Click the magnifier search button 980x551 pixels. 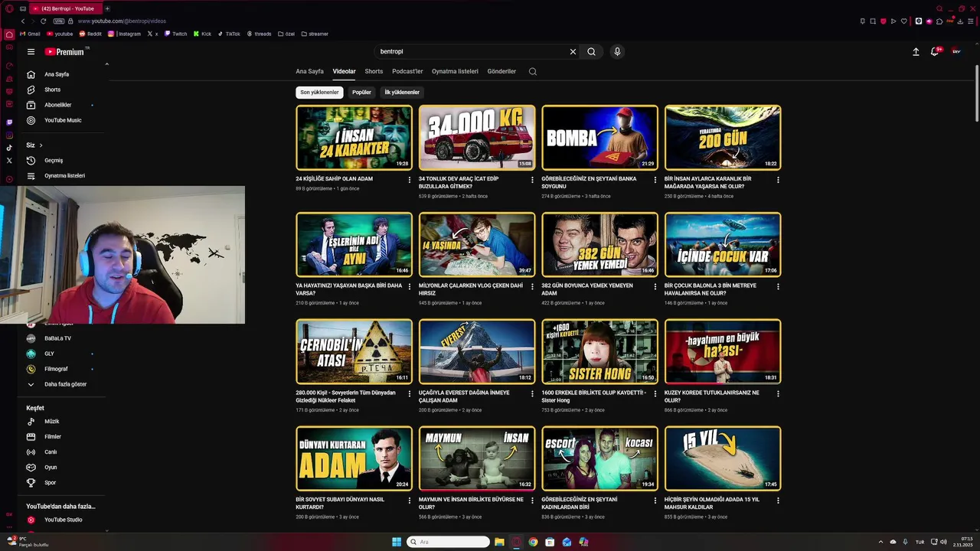point(591,52)
